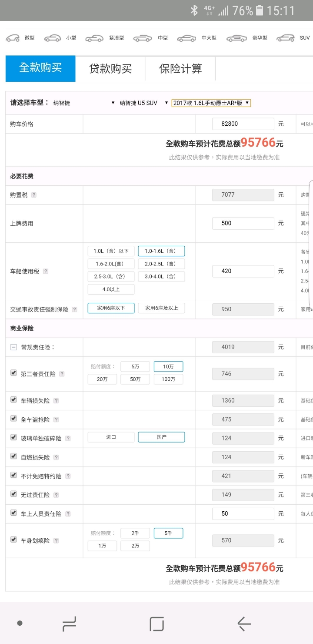Uncheck 无过责任险 checkbox
Viewport: 313px width, 644px height.
tap(14, 494)
